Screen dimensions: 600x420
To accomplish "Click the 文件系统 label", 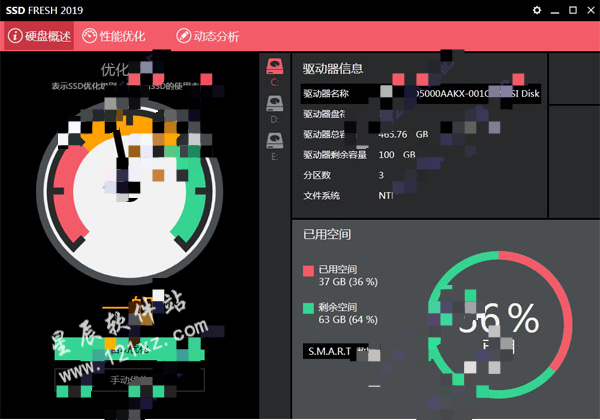I will (x=321, y=196).
